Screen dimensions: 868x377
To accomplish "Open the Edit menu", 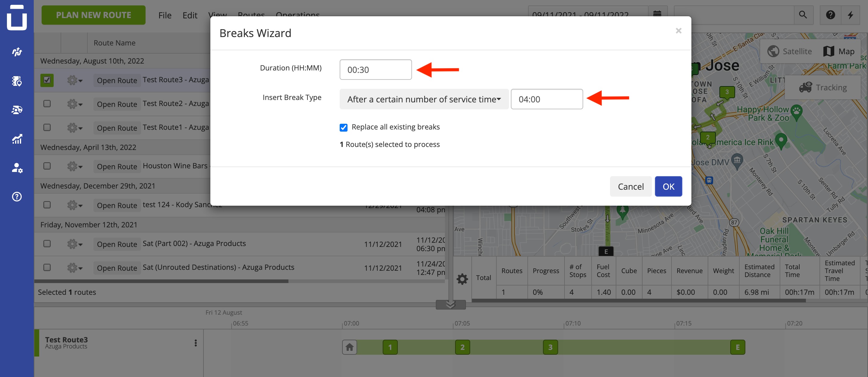I will tap(190, 15).
